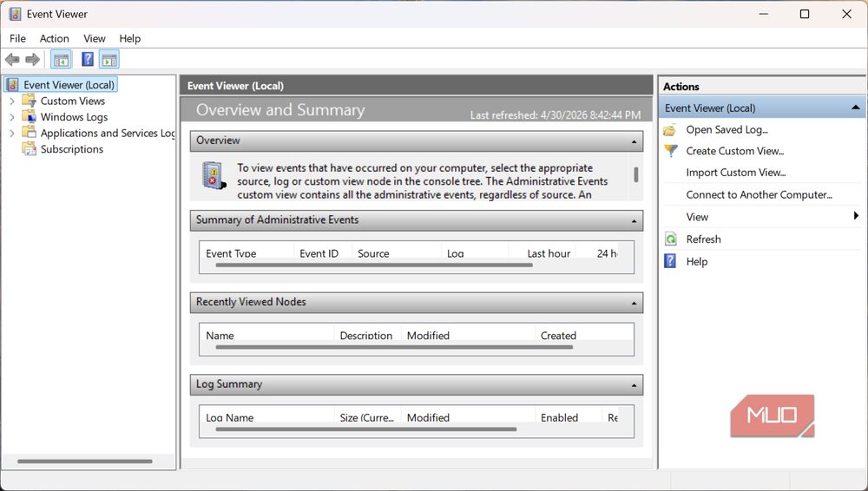This screenshot has height=491, width=868.
Task: Click the Description column in Recently Viewed Nodes
Action: (x=367, y=335)
